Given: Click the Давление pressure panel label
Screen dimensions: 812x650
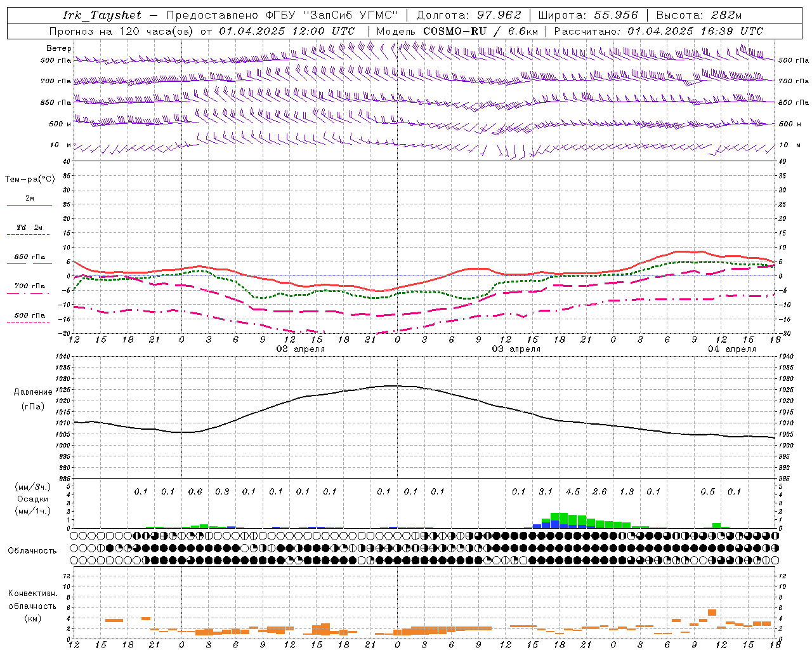Looking at the screenshot, I should (x=33, y=392).
